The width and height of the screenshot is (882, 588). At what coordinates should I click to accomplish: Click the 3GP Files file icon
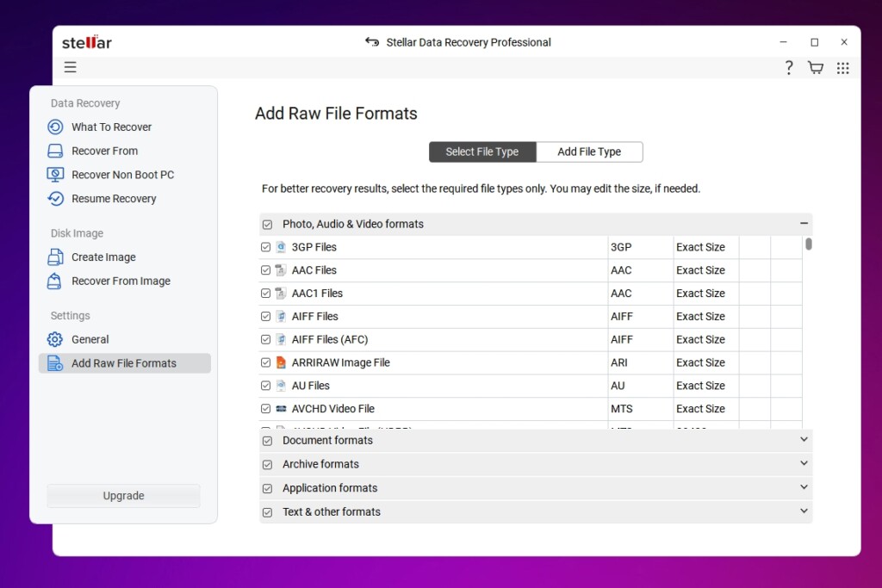[x=281, y=247]
